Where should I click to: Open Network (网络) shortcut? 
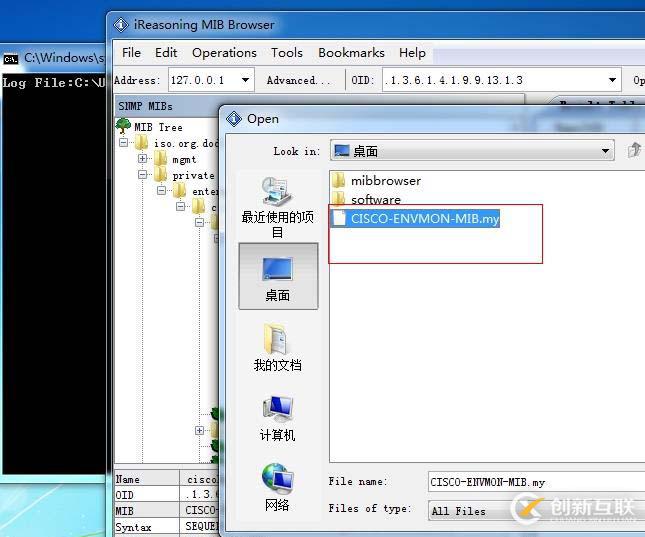pyautogui.click(x=277, y=488)
